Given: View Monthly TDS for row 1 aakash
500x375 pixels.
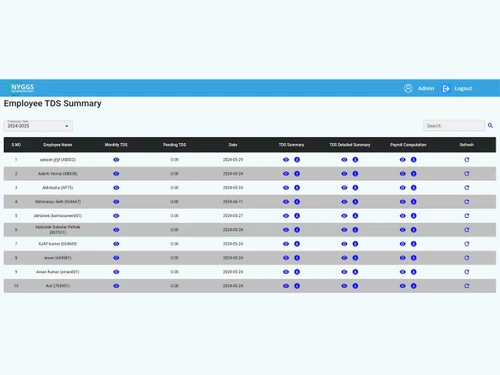Looking at the screenshot, I should [116, 160].
